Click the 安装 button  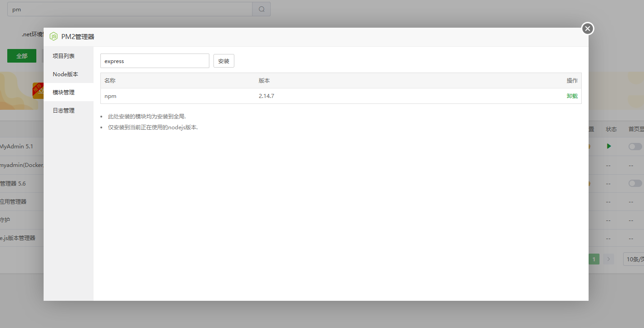coord(224,61)
